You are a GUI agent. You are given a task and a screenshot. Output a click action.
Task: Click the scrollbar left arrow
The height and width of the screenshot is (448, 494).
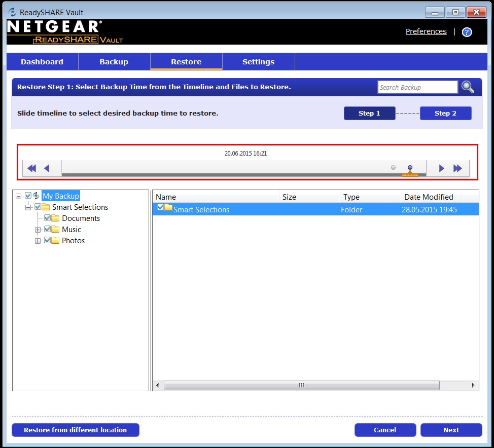coord(158,385)
